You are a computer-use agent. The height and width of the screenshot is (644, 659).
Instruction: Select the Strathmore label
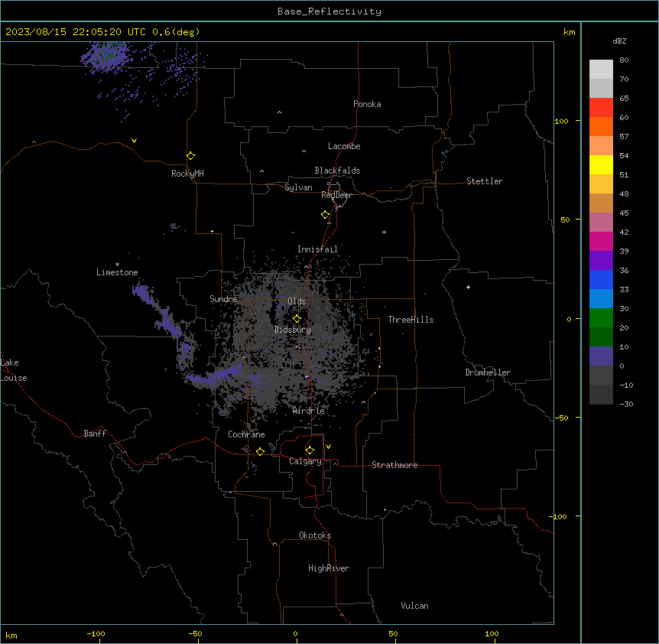(x=394, y=465)
